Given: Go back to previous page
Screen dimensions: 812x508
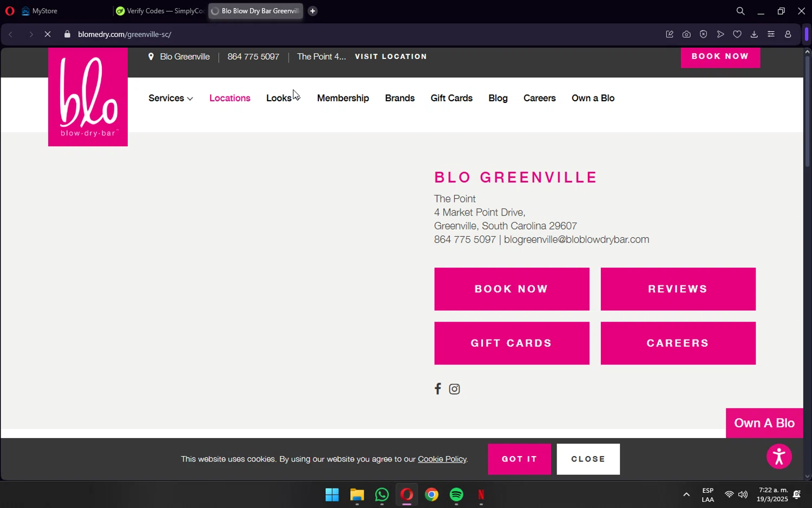Looking at the screenshot, I should coord(10,34).
